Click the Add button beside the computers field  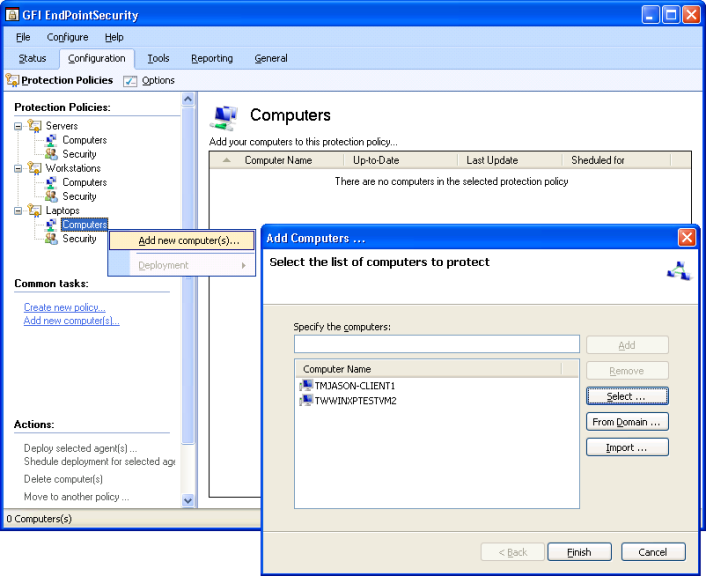627,345
